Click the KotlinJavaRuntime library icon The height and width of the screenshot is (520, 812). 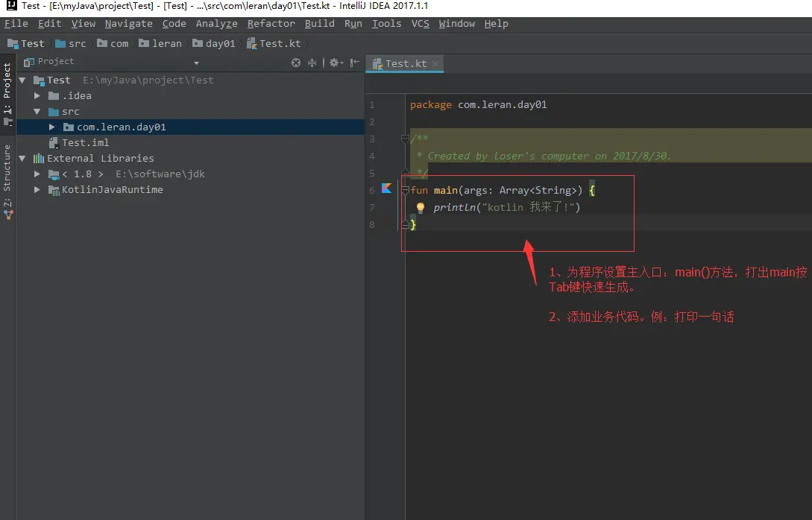[54, 190]
